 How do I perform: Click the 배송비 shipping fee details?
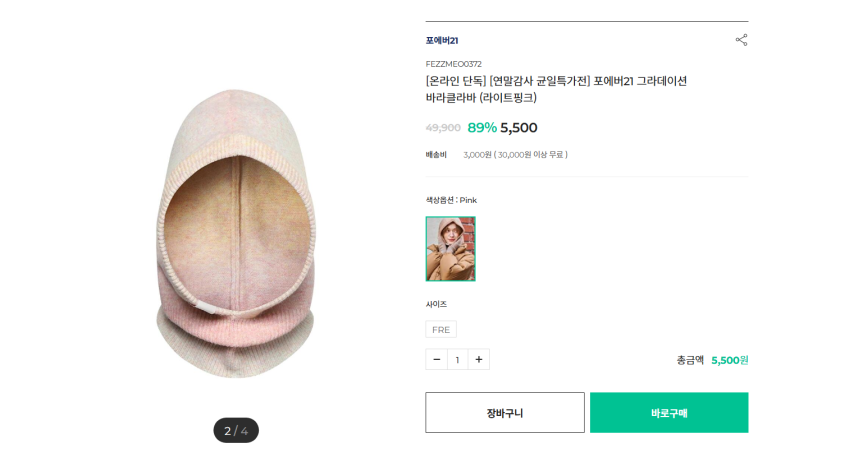tap(515, 155)
